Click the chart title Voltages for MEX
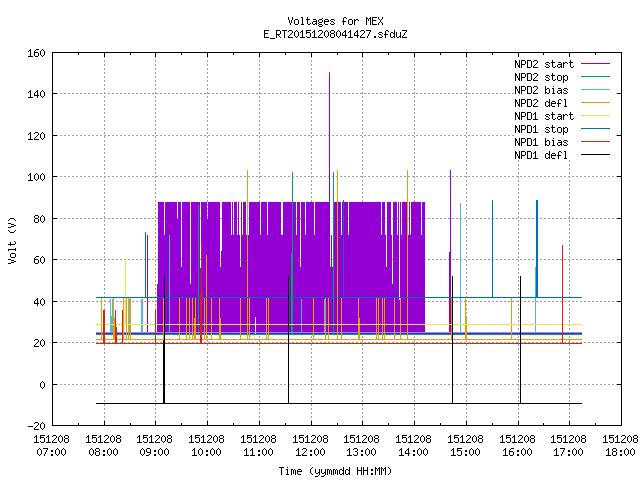Viewport: 640px width, 480px height. (x=335, y=21)
